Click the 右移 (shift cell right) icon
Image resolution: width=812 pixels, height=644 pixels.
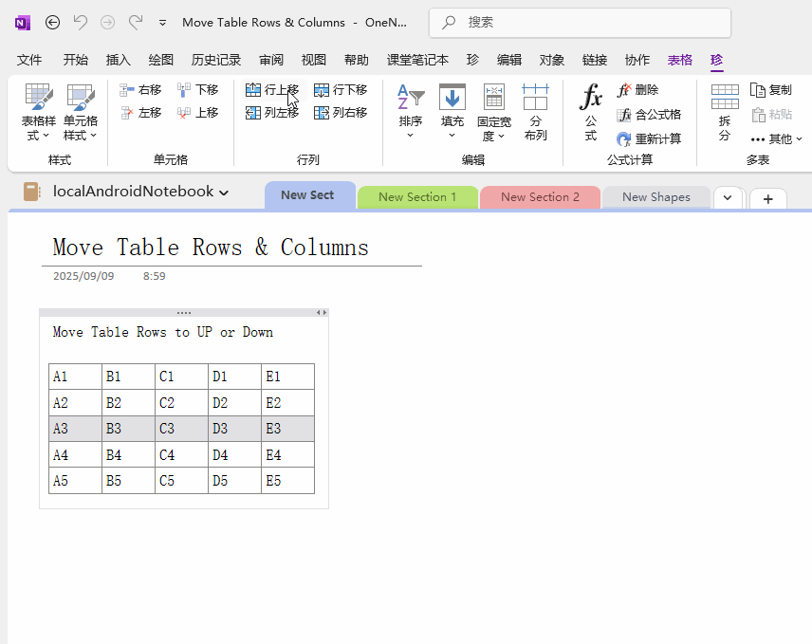pyautogui.click(x=127, y=90)
